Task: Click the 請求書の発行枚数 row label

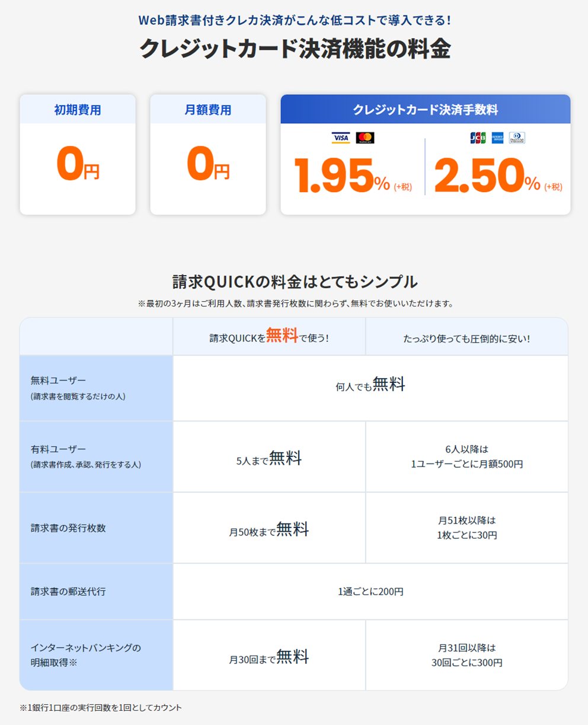Action: 96,528
